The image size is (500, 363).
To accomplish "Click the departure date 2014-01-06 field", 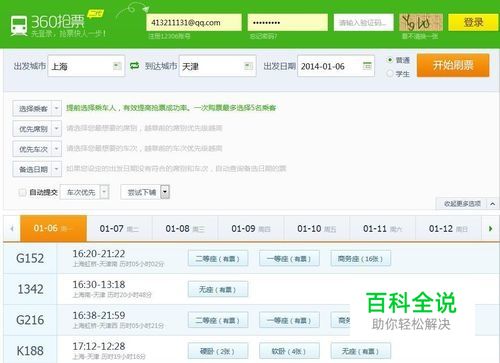I will point(336,66).
